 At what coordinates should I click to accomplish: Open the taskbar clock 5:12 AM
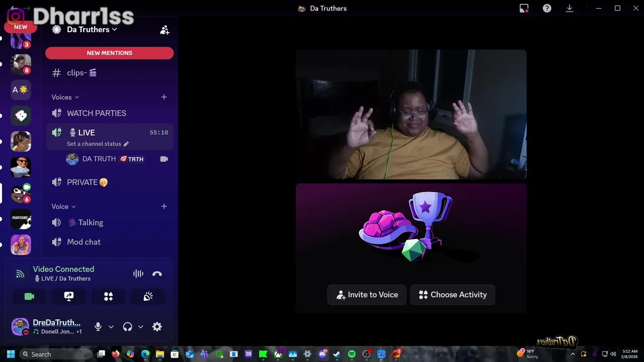pos(629,354)
